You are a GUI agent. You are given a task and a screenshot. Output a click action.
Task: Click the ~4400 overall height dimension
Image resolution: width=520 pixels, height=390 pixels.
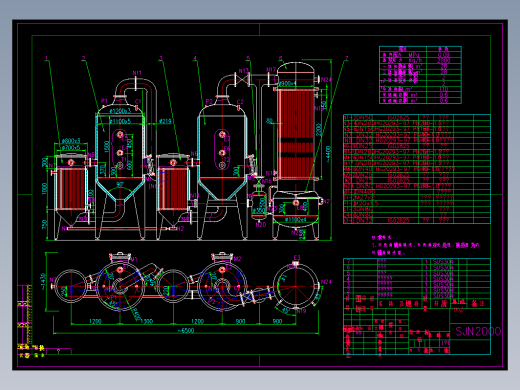(328, 154)
